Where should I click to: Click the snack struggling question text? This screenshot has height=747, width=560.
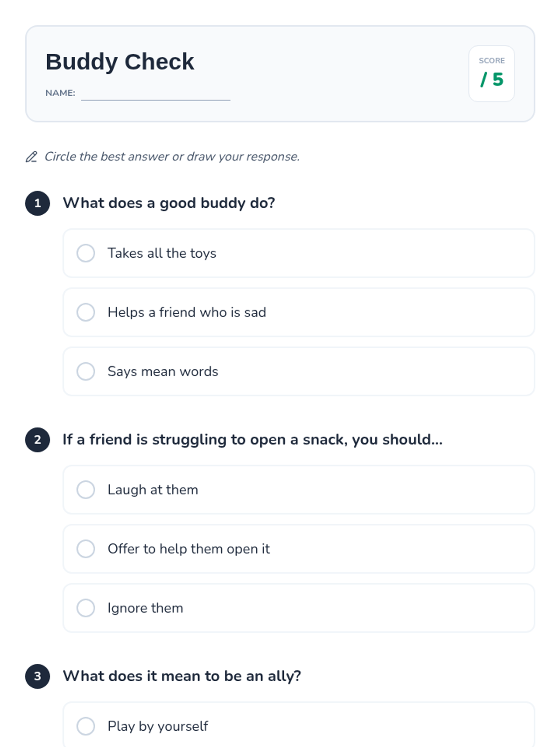coord(252,440)
